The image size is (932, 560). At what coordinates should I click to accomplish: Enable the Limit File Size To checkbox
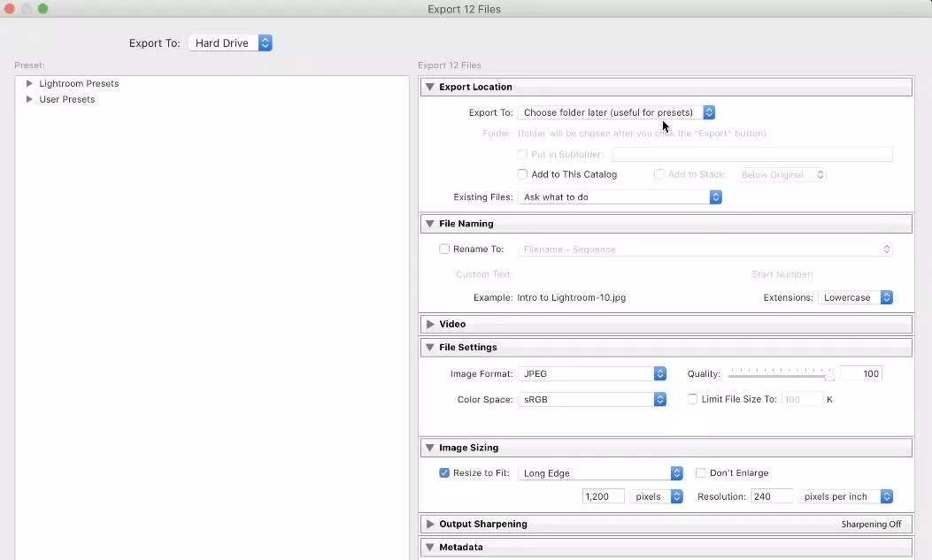point(692,399)
